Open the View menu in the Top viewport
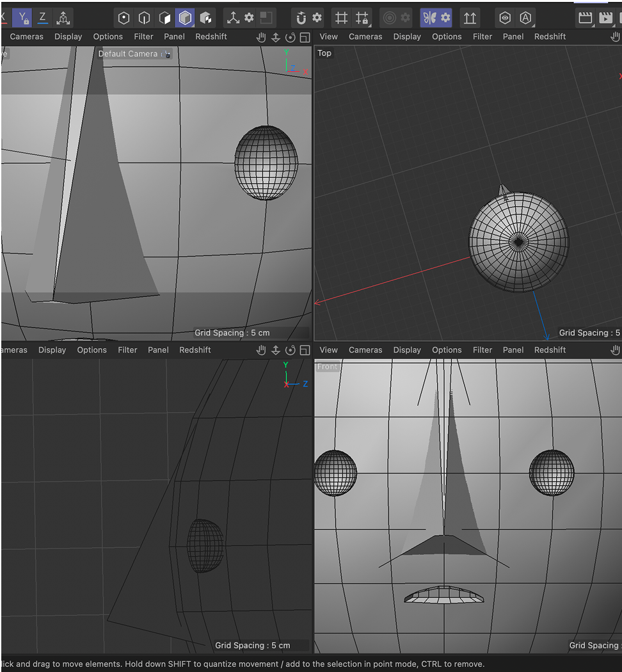622x672 pixels. (328, 36)
